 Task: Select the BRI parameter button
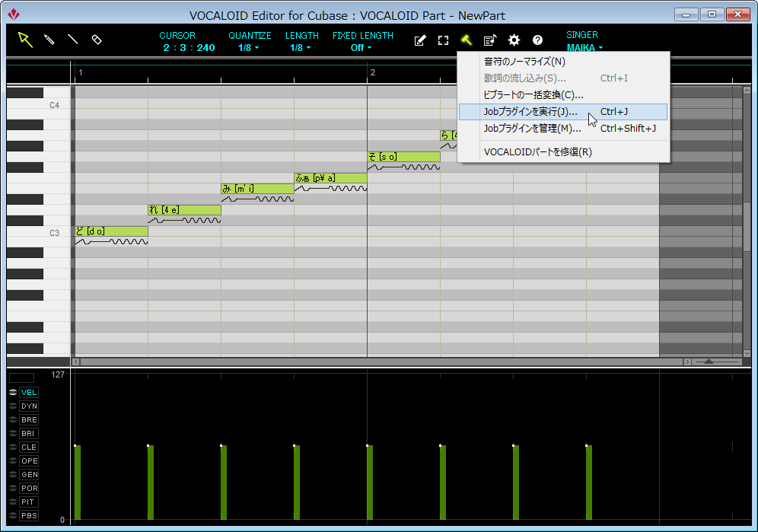[29, 433]
